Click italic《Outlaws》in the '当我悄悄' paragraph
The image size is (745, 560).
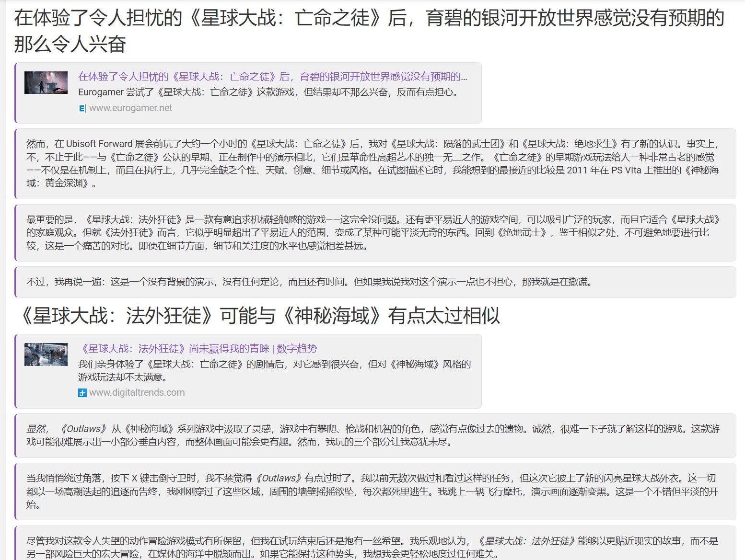(279, 478)
